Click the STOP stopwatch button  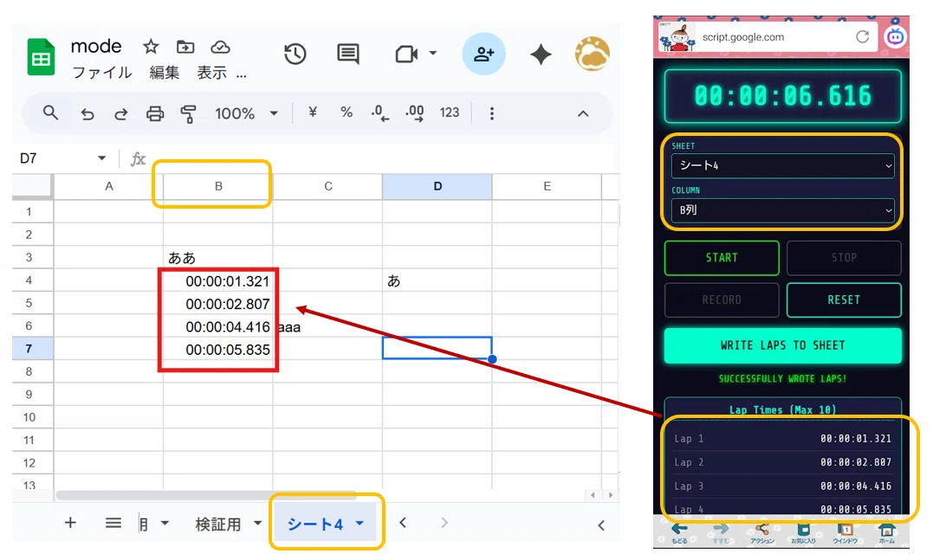pyautogui.click(x=844, y=257)
